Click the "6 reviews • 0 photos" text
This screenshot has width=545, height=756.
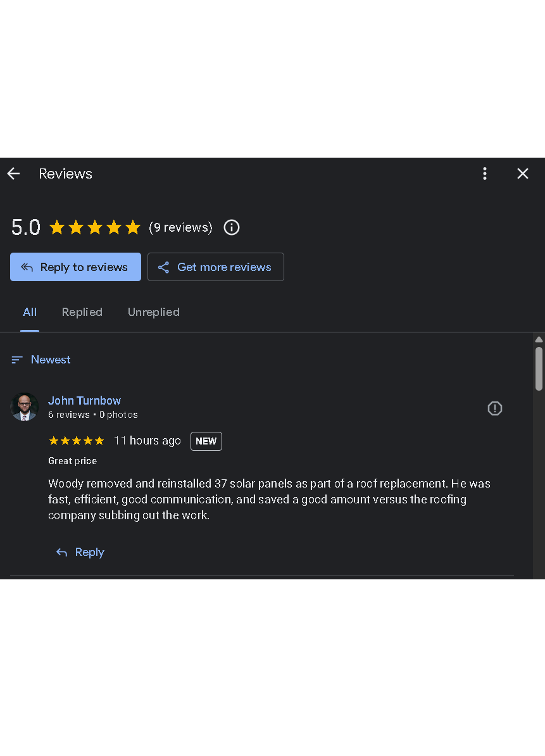click(x=92, y=415)
